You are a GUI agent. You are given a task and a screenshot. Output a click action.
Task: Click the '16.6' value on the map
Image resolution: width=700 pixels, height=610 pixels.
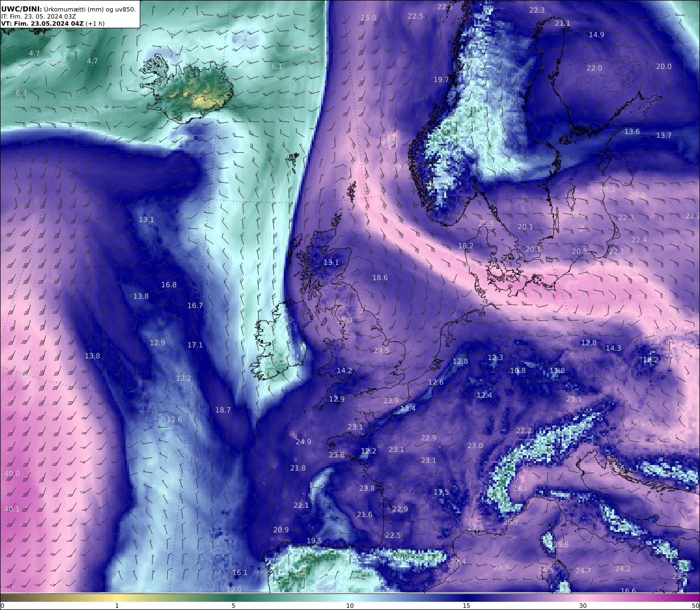tap(628, 591)
